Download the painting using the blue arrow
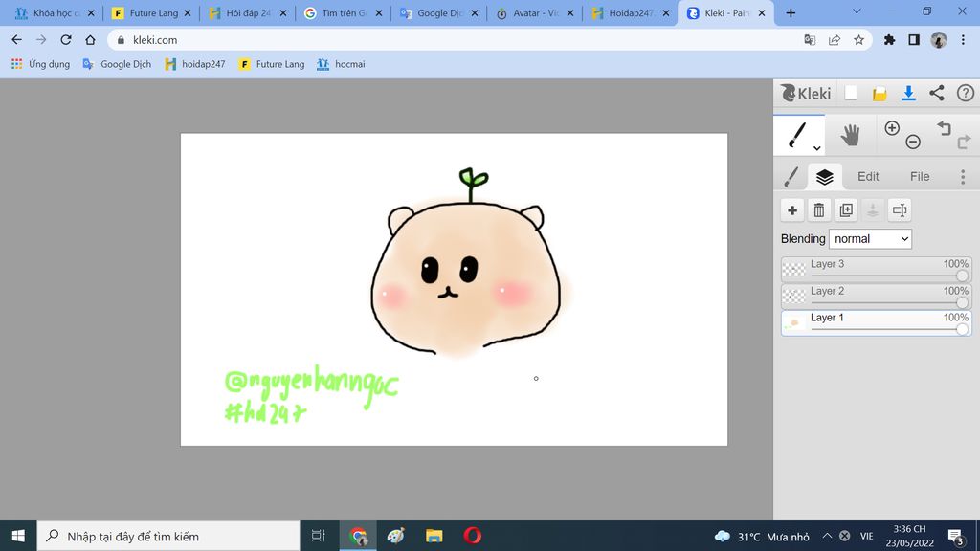Viewport: 980px width, 551px height. pyautogui.click(x=908, y=93)
